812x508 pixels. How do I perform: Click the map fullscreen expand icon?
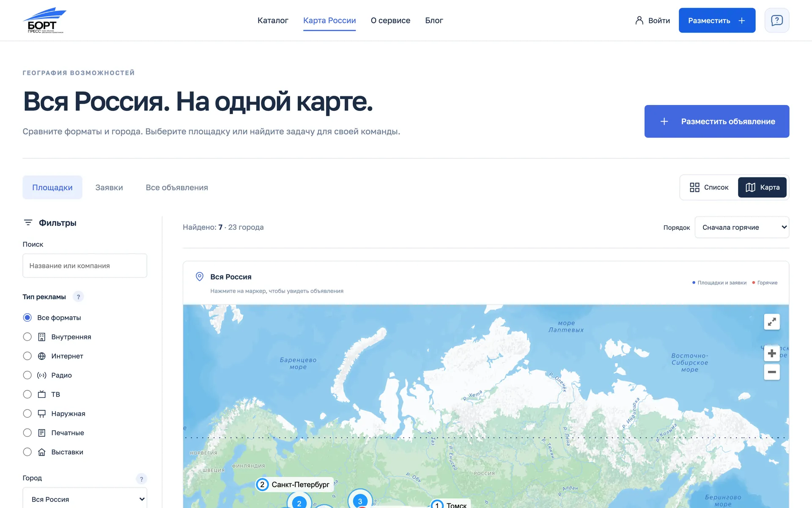pyautogui.click(x=772, y=322)
